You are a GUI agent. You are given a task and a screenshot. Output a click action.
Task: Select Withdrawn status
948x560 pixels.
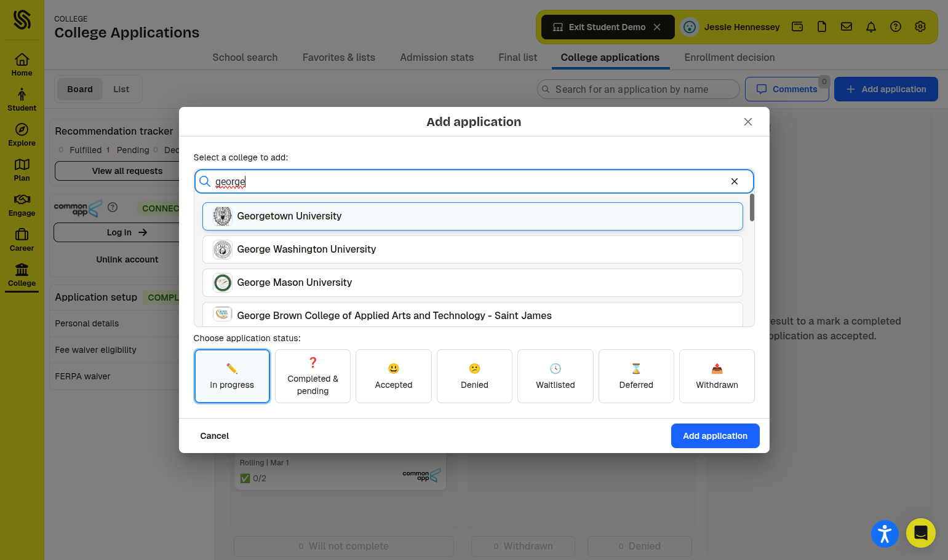pos(717,376)
